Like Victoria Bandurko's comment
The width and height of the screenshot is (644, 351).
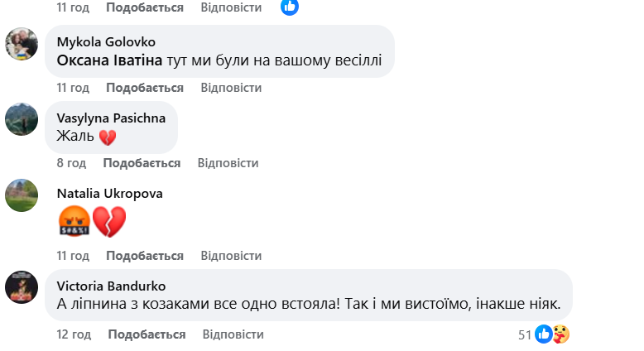click(147, 334)
